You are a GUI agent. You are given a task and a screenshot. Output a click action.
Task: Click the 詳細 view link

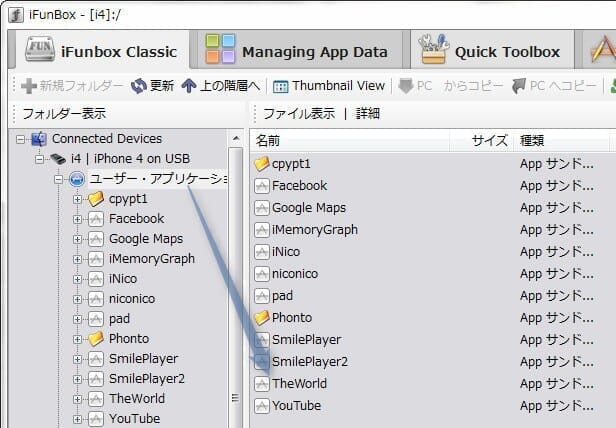click(x=367, y=113)
